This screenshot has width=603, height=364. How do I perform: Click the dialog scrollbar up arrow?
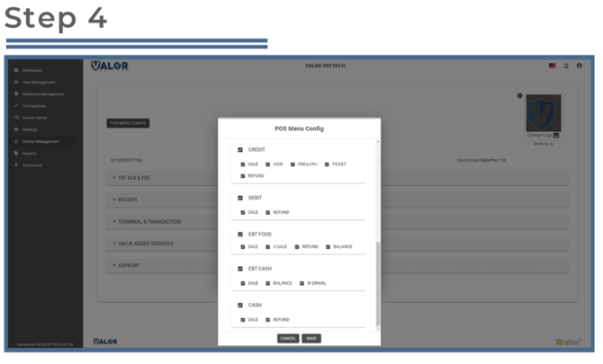point(378,142)
